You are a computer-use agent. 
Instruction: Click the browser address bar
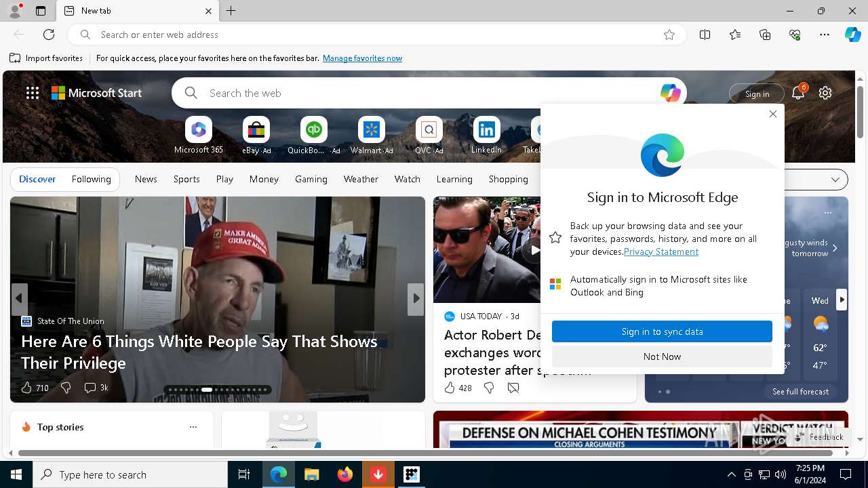coord(376,35)
